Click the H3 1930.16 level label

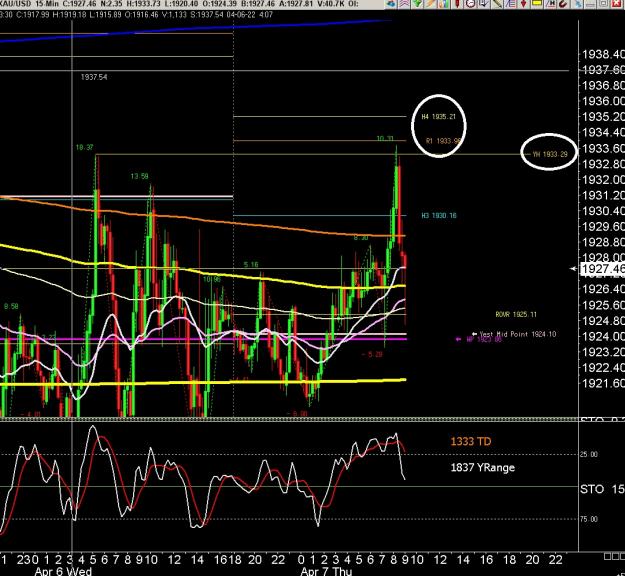tap(439, 216)
